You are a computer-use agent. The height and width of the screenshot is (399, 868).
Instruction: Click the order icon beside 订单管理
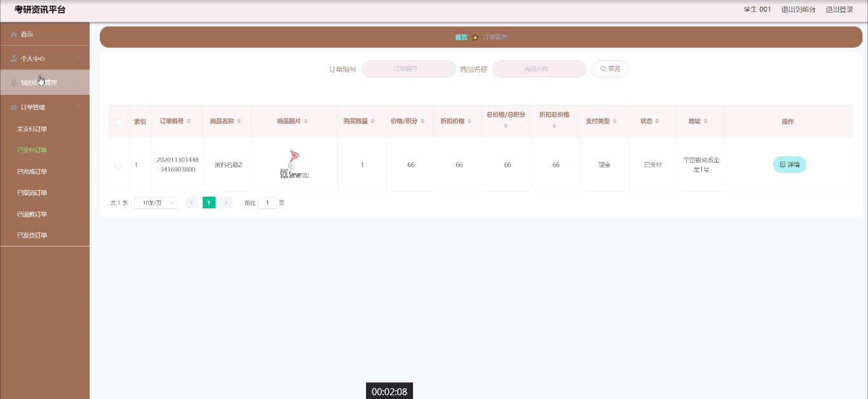pyautogui.click(x=13, y=107)
